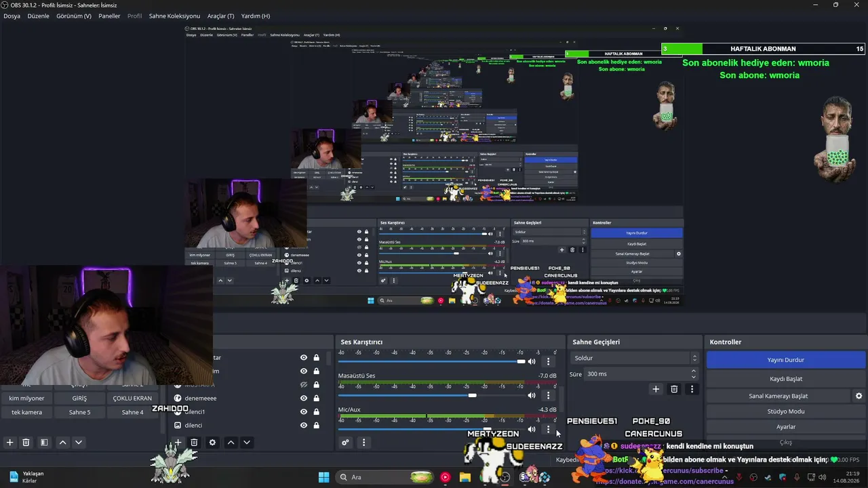Screen dimensions: 868x488
Task: Unlock the dilenci source via its lock icon
Action: [316, 426]
